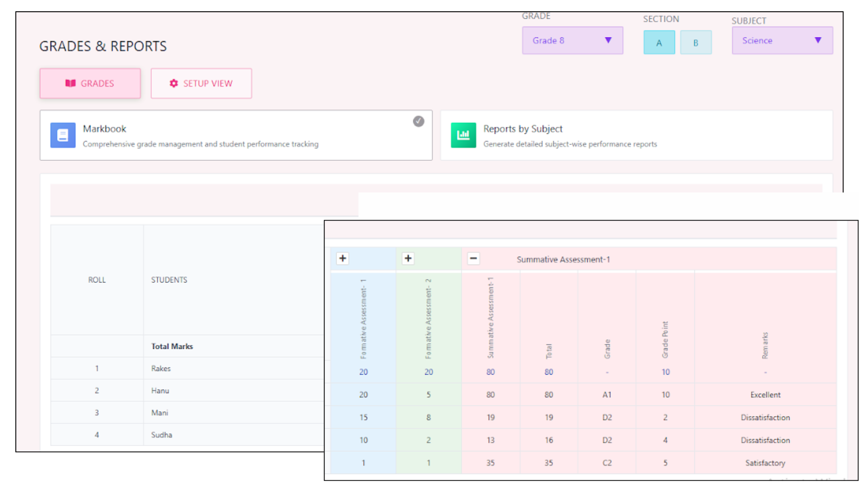Image resolution: width=868 pixels, height=488 pixels.
Task: Select Section A
Action: (x=659, y=42)
